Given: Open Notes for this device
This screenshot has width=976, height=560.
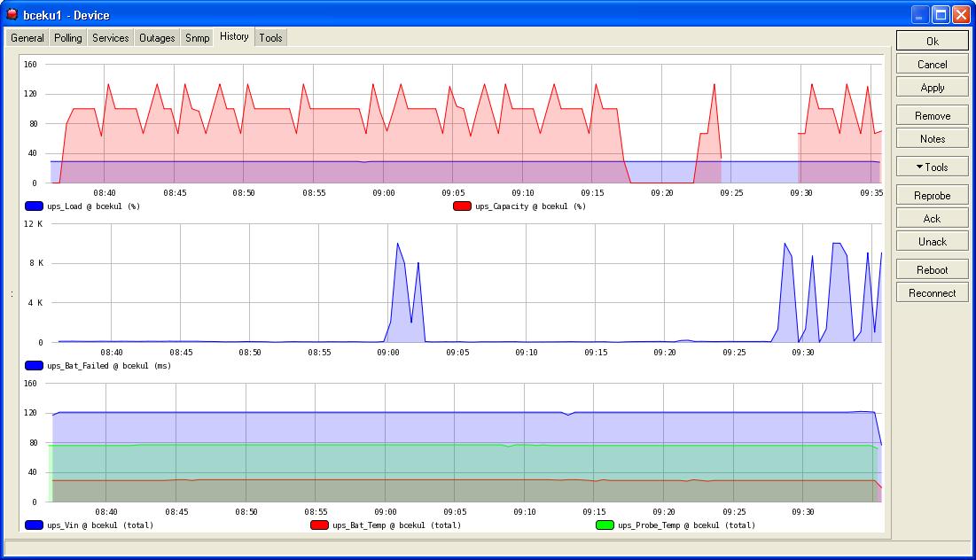Looking at the screenshot, I should tap(932, 139).
